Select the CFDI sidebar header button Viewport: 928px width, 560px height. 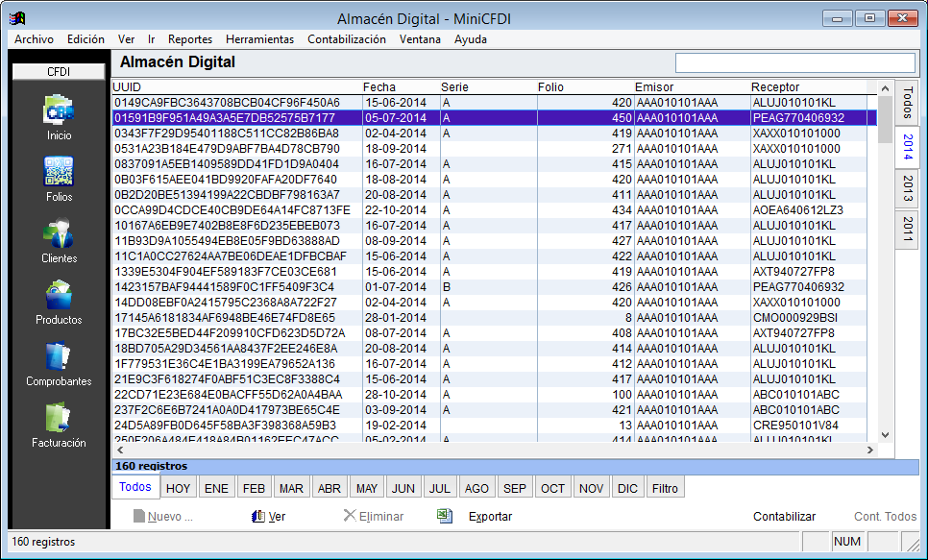point(59,72)
